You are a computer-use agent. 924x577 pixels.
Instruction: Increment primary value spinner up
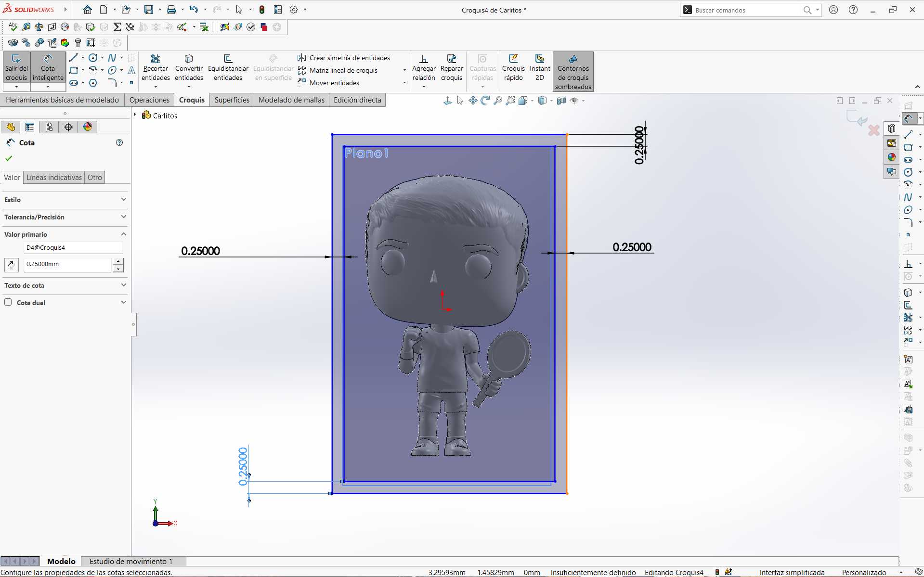[x=118, y=261]
